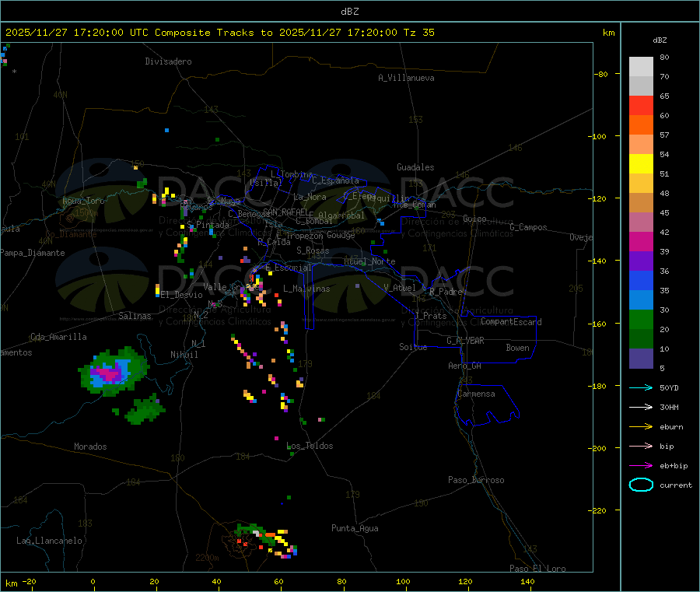Click the Nihuil map label
The image size is (700, 592).
(x=184, y=355)
